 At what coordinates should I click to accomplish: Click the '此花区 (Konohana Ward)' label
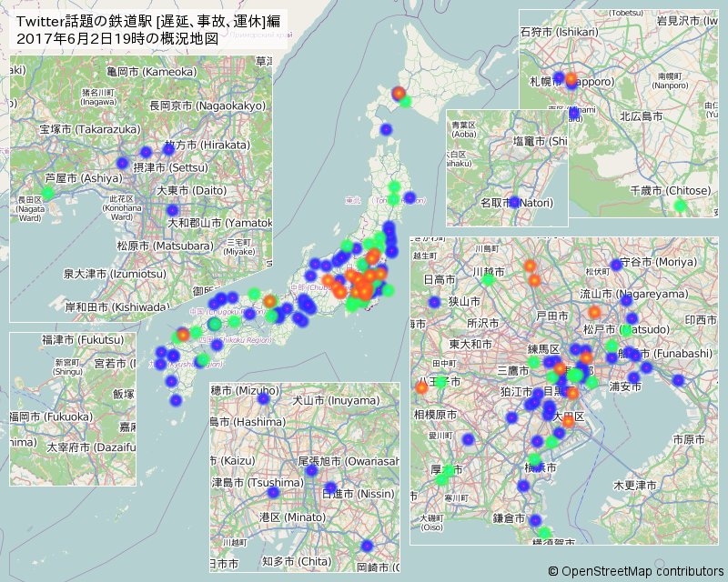pos(122,208)
